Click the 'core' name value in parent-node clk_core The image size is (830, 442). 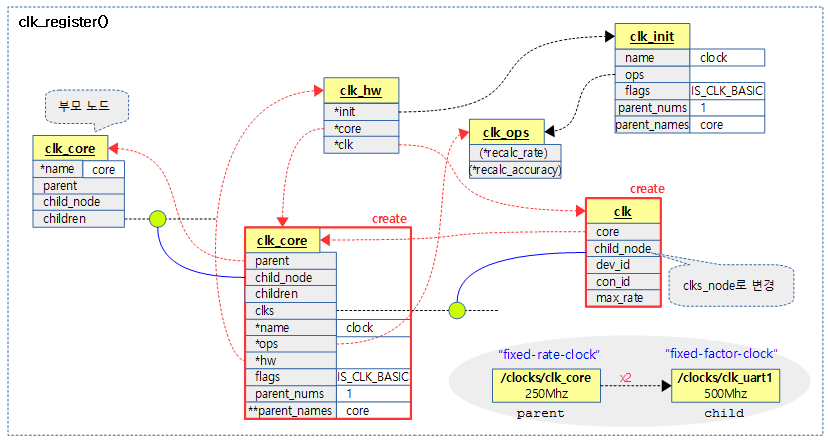104,170
